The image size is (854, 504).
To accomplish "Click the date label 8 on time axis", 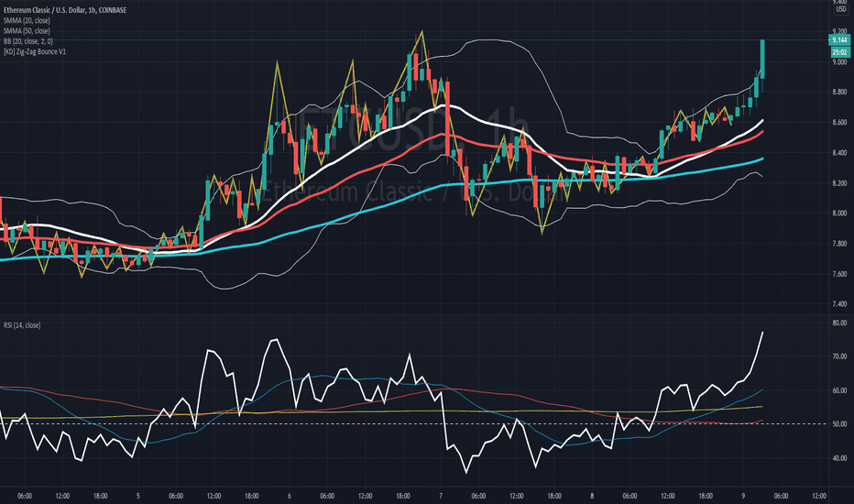I will 592,496.
